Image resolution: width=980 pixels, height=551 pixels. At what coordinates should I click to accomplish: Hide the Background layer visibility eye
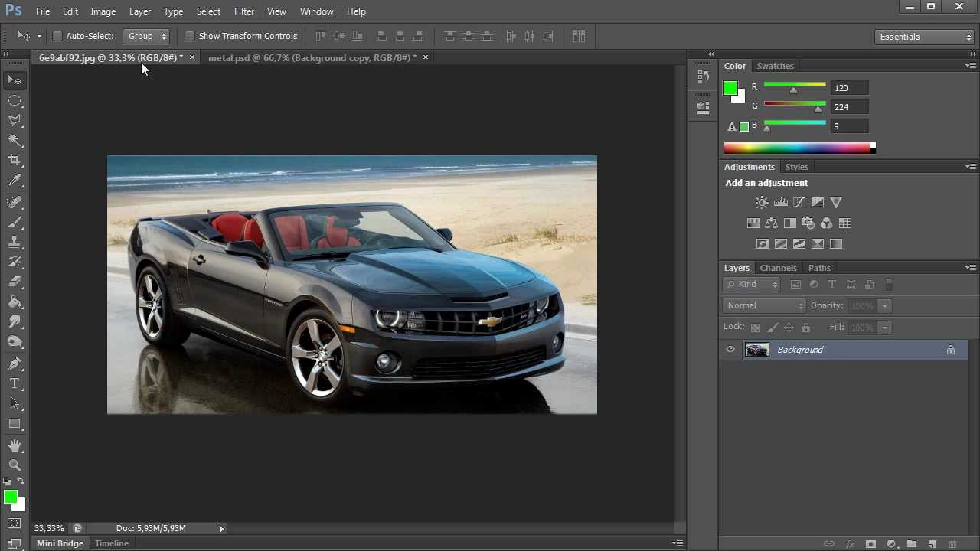tap(730, 350)
